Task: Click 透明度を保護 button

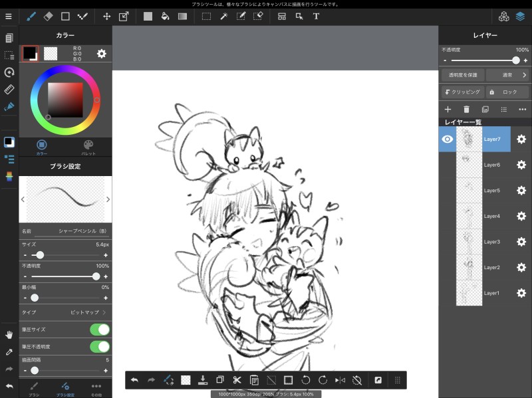Action: 463,75
